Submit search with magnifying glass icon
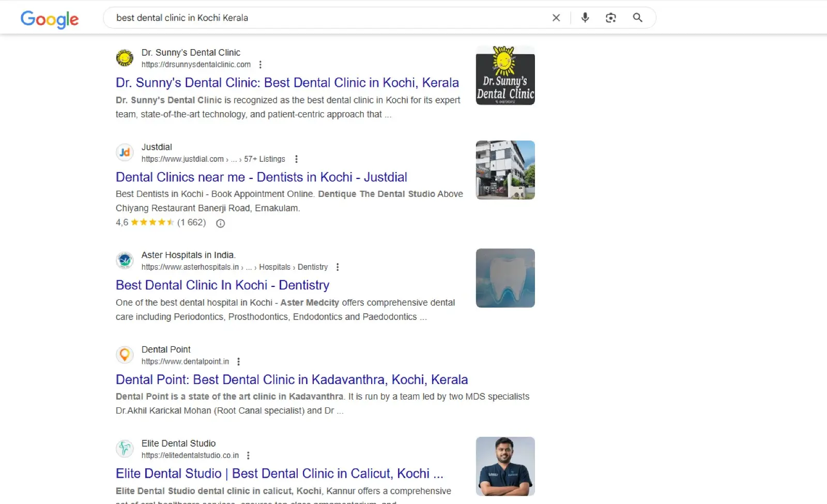 coord(638,18)
